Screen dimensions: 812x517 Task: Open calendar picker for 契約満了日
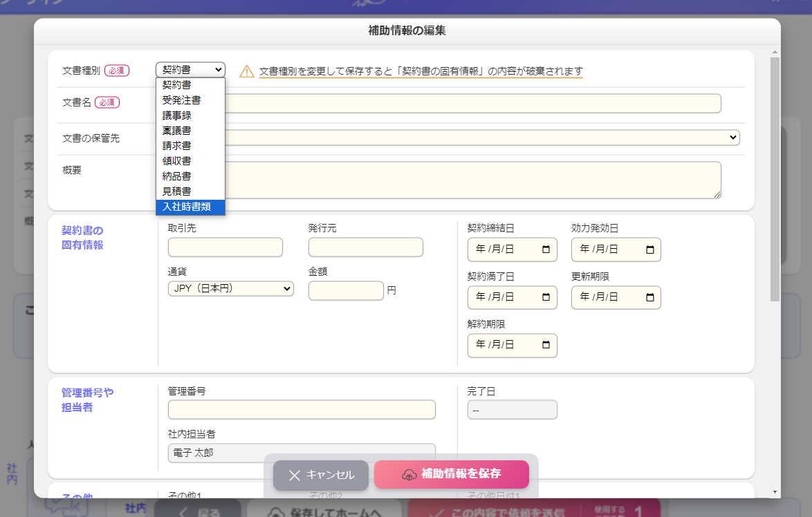click(546, 297)
